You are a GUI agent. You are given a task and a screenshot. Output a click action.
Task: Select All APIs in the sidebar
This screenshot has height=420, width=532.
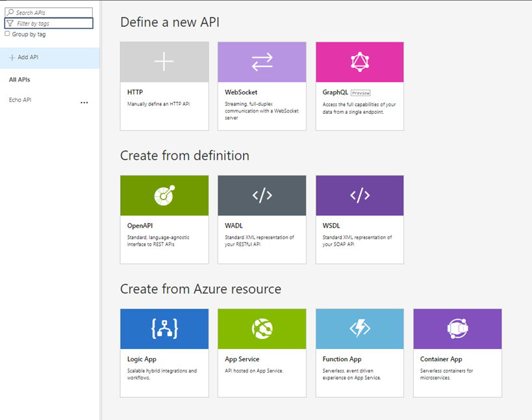pyautogui.click(x=18, y=79)
